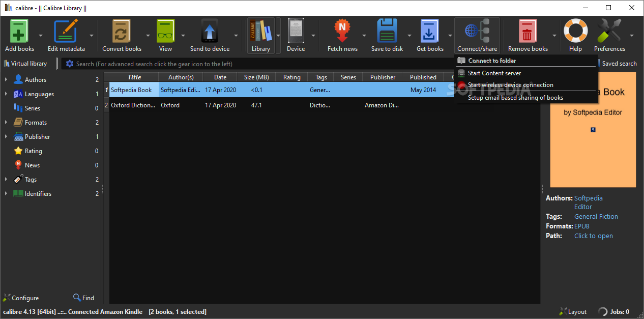Click the advanced search gear icon
Image resolution: width=644 pixels, height=319 pixels.
(70, 64)
